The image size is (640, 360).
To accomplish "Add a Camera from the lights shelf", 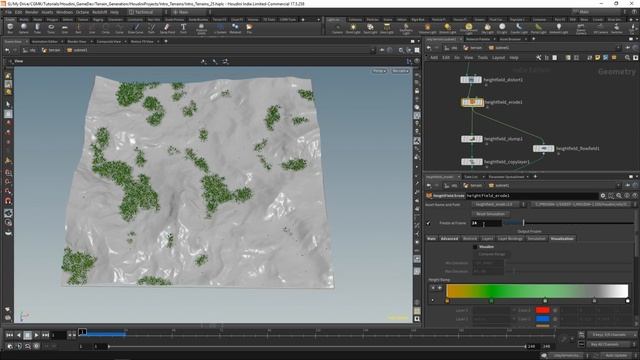I will [x=338, y=28].
